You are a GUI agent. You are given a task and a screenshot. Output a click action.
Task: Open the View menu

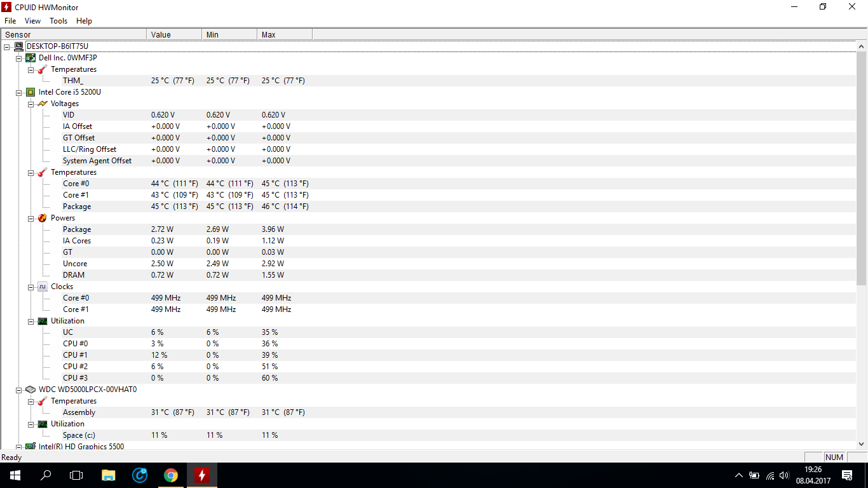[x=32, y=21]
